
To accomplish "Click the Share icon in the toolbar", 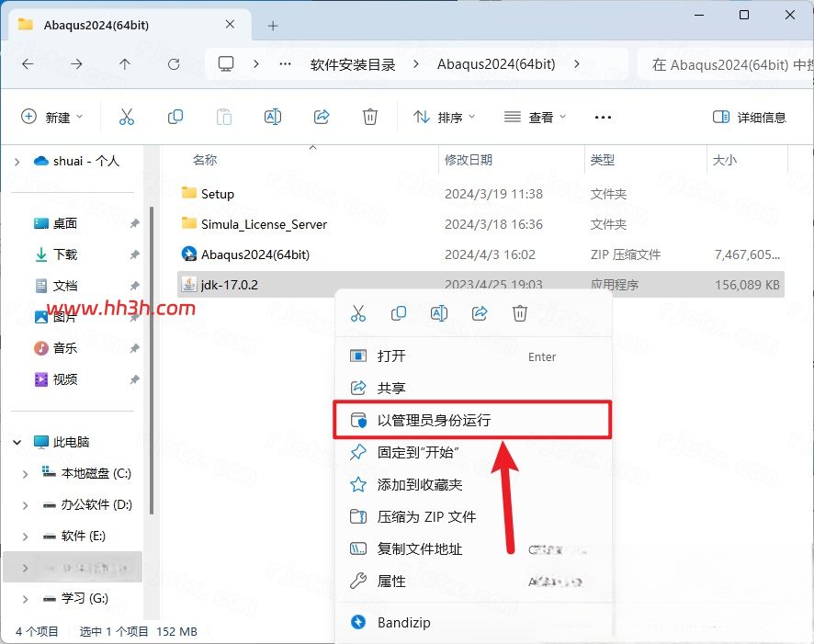I will tap(322, 117).
